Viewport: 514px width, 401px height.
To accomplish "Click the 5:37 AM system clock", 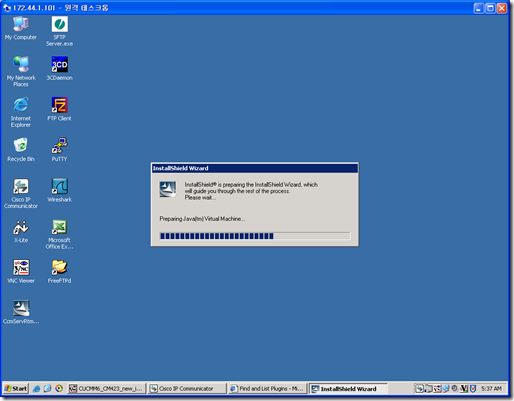I will point(491,389).
